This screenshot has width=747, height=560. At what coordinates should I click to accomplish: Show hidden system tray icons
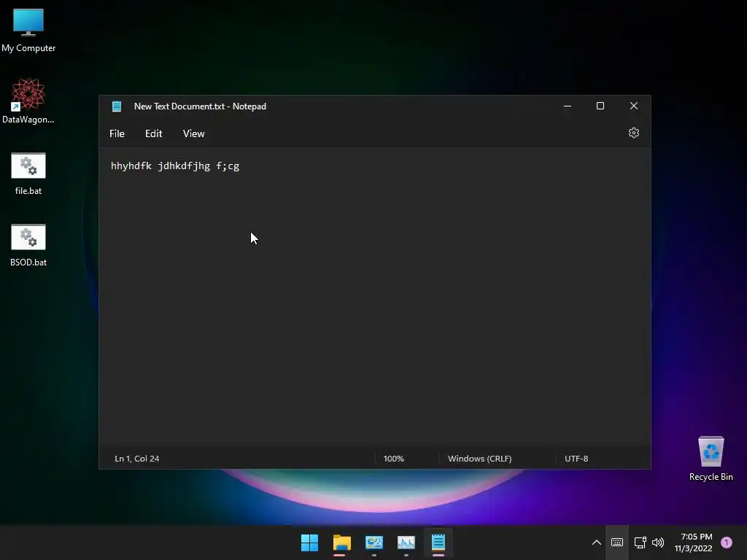597,542
